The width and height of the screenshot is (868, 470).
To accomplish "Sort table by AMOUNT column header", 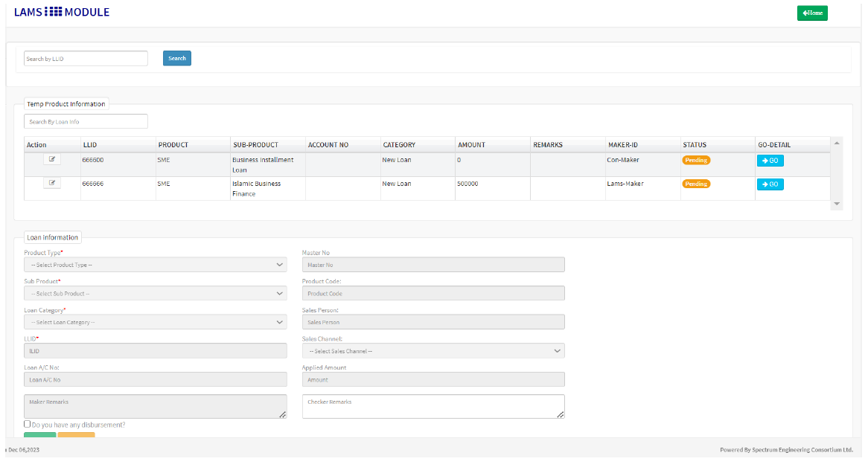I will coord(471,145).
